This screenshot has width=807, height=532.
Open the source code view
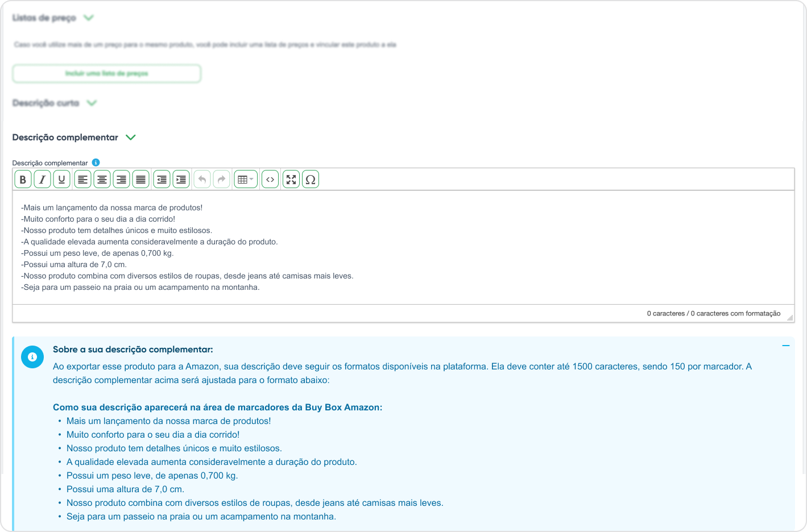(x=270, y=180)
